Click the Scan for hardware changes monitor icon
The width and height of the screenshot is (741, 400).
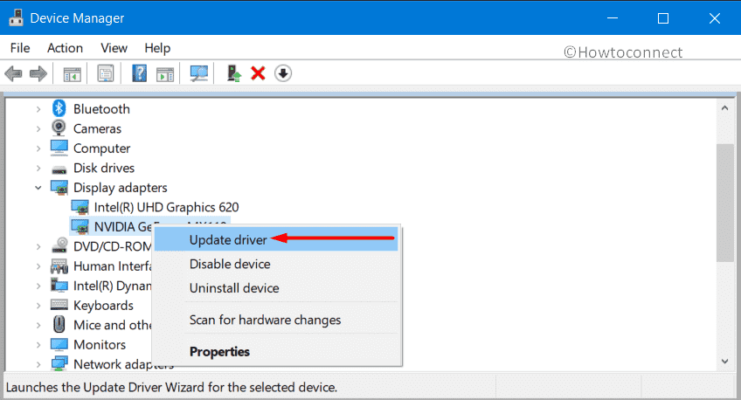198,73
